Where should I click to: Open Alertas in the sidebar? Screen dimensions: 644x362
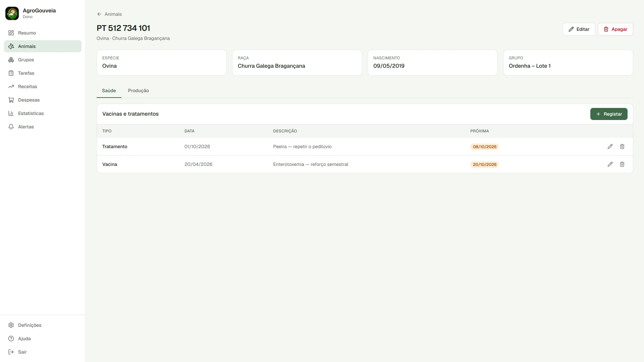point(43,127)
